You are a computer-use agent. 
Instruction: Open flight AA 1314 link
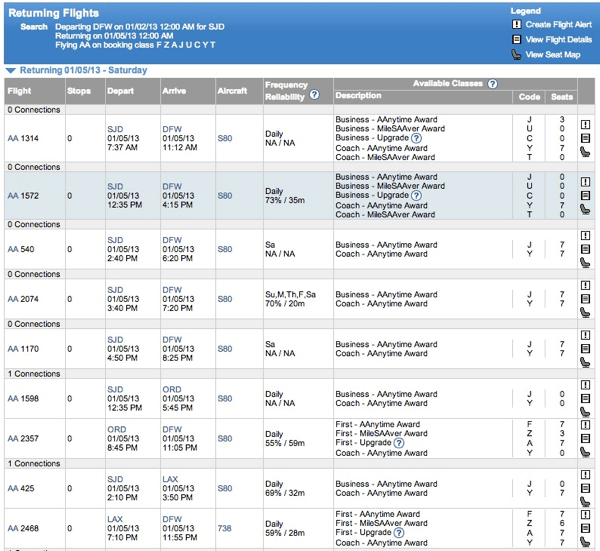[23, 139]
